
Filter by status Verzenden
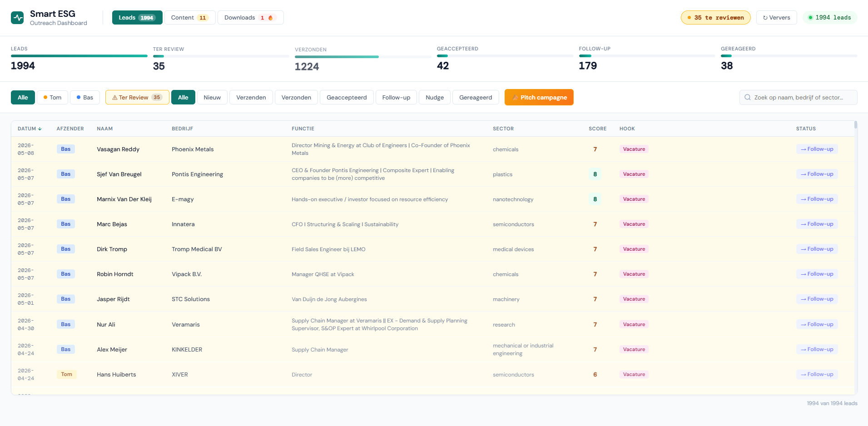pyautogui.click(x=251, y=97)
